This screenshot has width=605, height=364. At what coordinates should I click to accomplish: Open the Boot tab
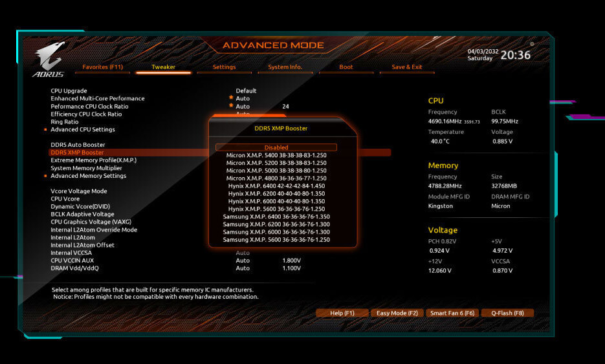346,67
